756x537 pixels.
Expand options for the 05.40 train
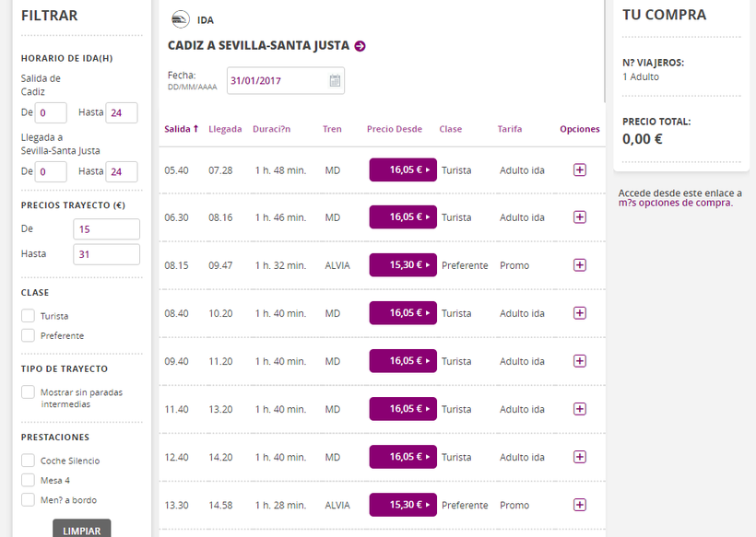(580, 170)
